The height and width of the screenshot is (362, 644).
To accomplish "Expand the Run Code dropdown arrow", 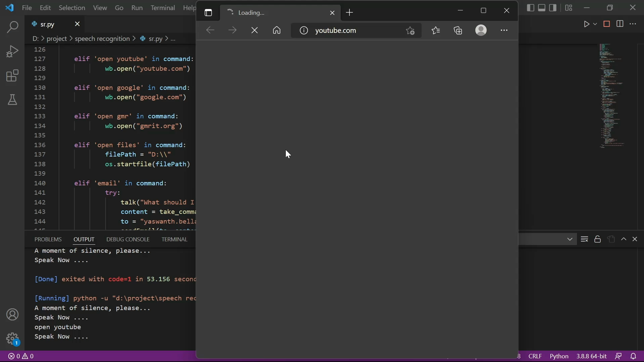I will [595, 24].
